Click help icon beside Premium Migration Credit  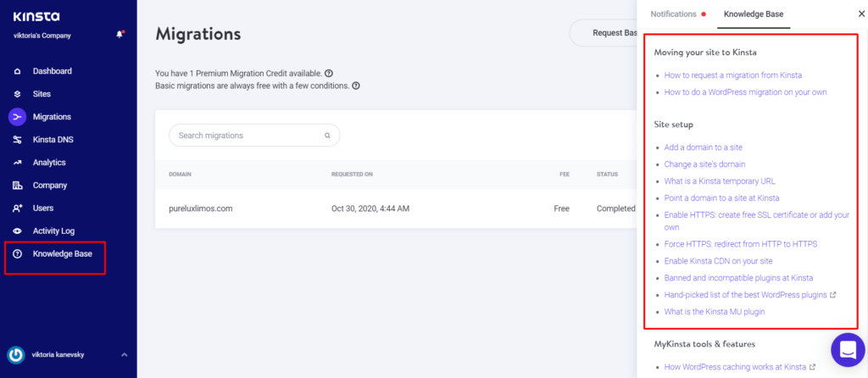329,73
